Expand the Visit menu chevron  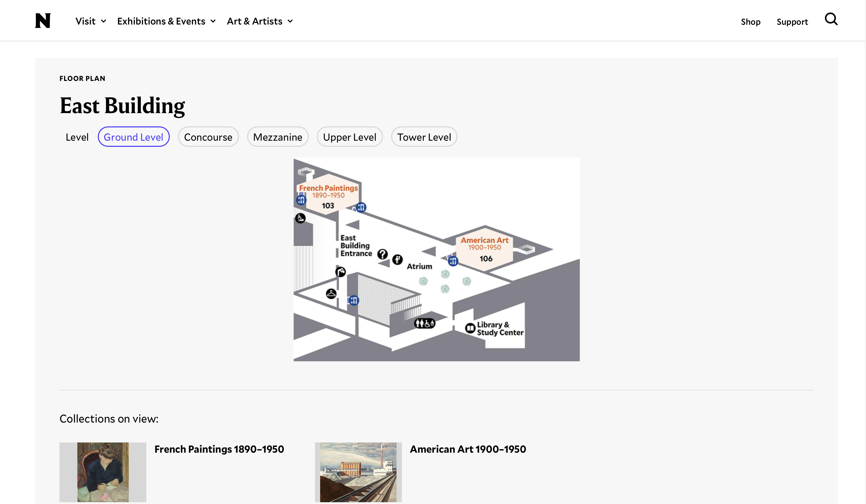point(103,21)
